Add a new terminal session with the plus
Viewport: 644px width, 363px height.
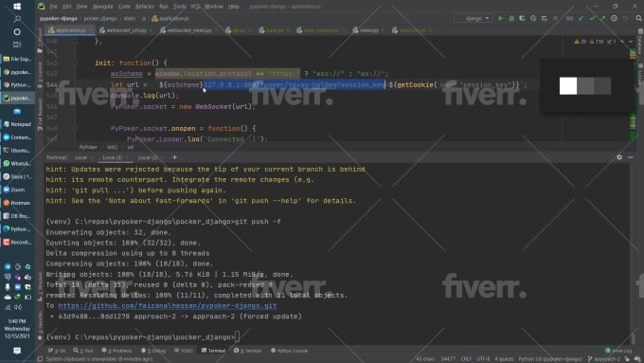174,157
